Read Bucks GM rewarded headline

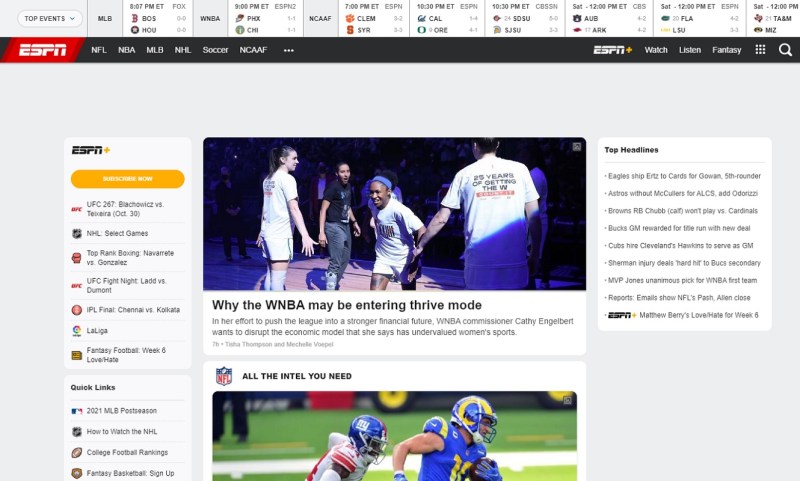(x=679, y=228)
